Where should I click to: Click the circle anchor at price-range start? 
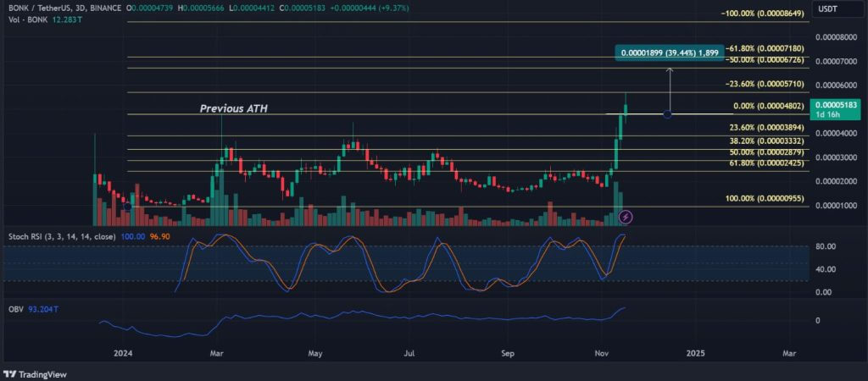(x=667, y=114)
